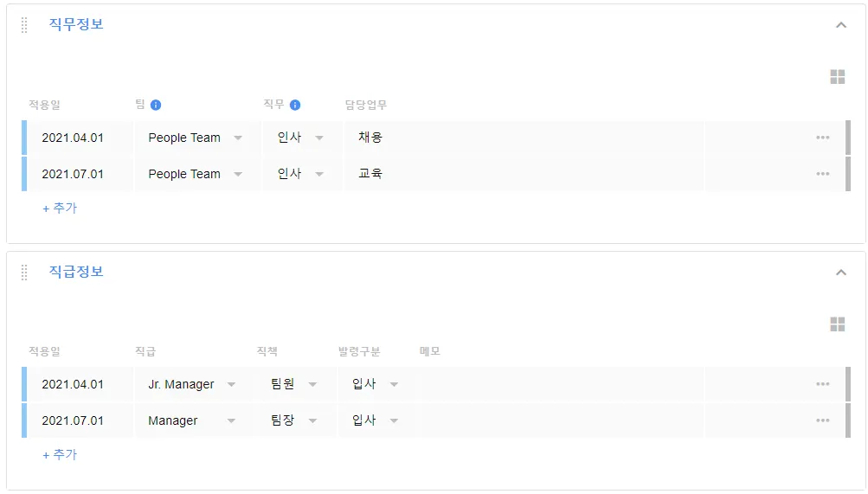Screen dimensions: 868x494
Task: Open more options for Jr. Manager row
Action: coord(822,384)
